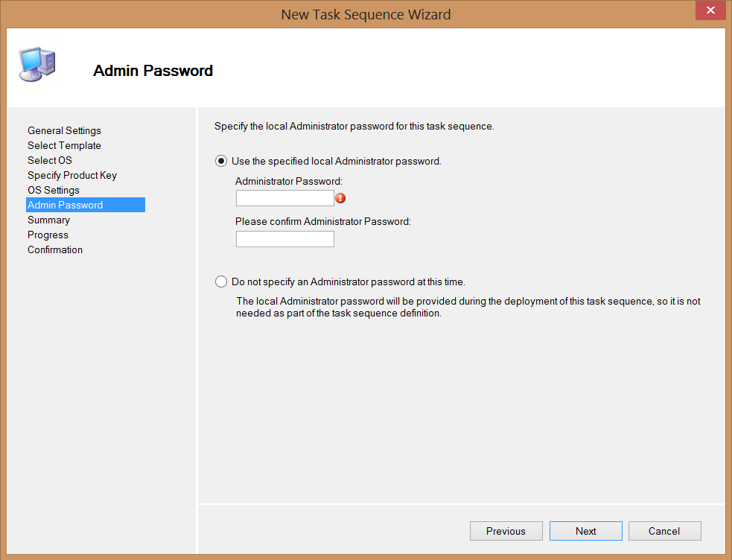Focus the confirm Administrator Password field
The width and height of the screenshot is (732, 560).
[284, 239]
